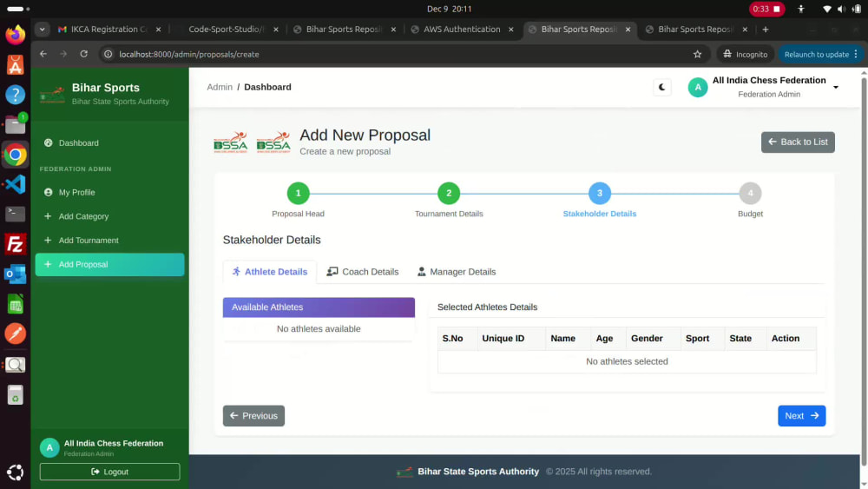Image resolution: width=868 pixels, height=489 pixels.
Task: Click Bihar Sports logo in sidebar
Action: tap(53, 94)
